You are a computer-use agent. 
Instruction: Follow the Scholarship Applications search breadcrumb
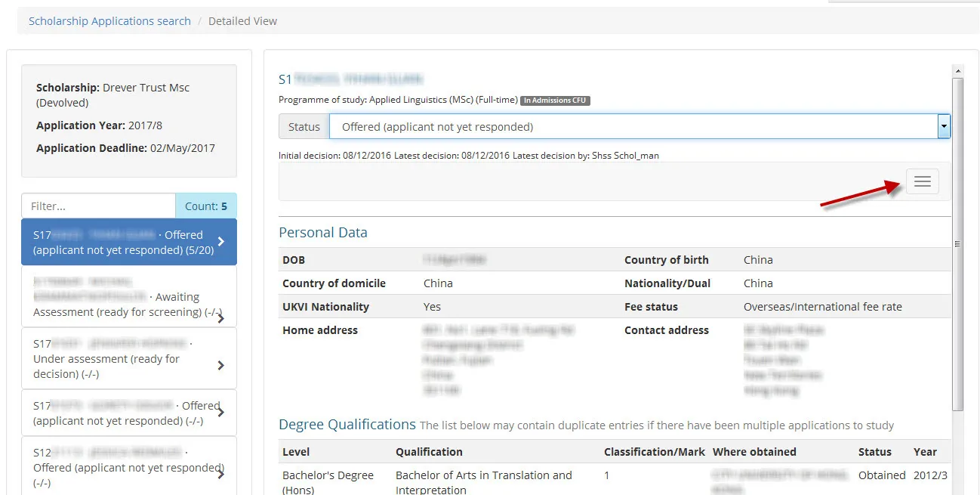click(109, 20)
